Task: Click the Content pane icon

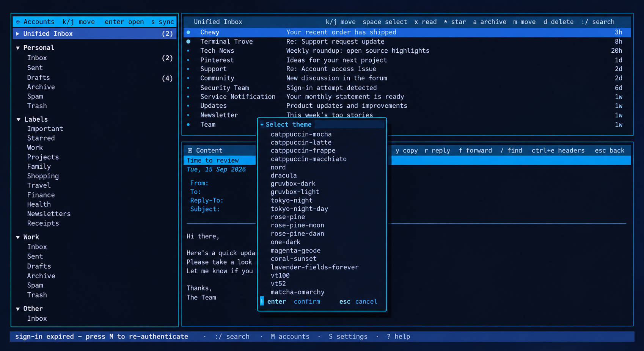Action: (190, 150)
